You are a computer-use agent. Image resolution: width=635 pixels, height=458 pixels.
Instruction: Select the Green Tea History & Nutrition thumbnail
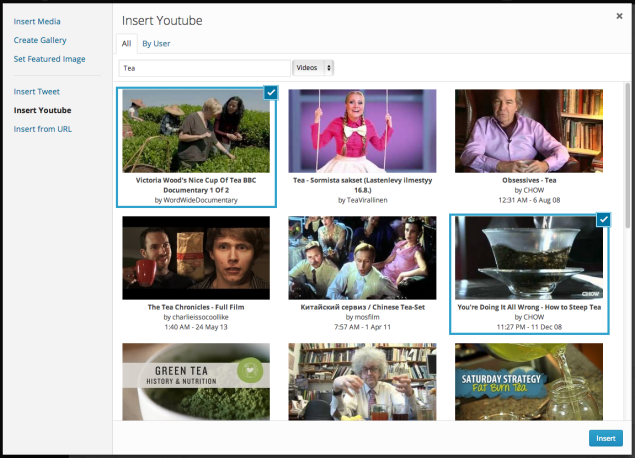coord(196,381)
